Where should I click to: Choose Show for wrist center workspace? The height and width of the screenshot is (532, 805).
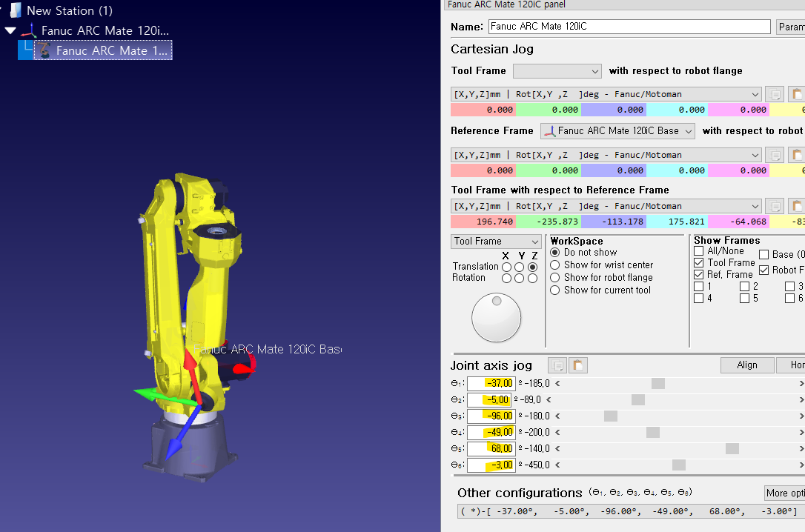point(555,265)
